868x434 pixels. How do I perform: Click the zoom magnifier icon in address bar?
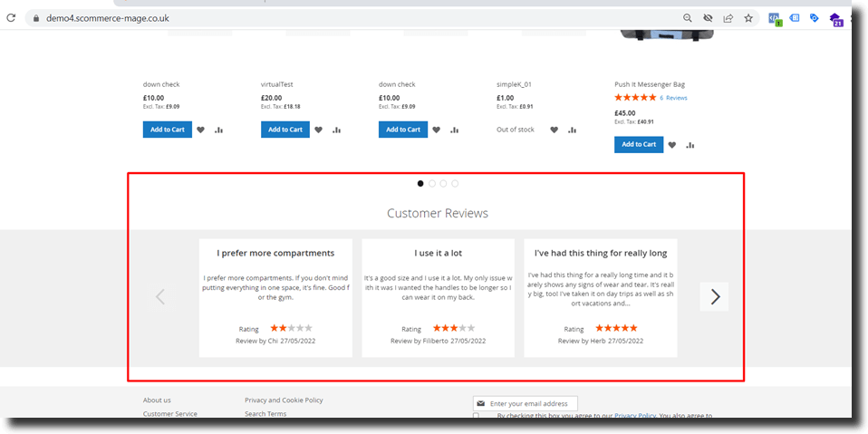click(x=688, y=18)
